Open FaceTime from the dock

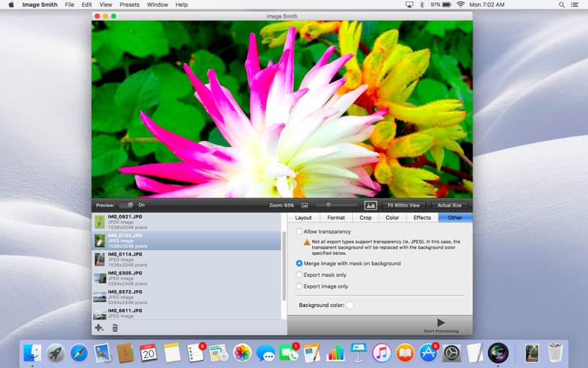288,353
